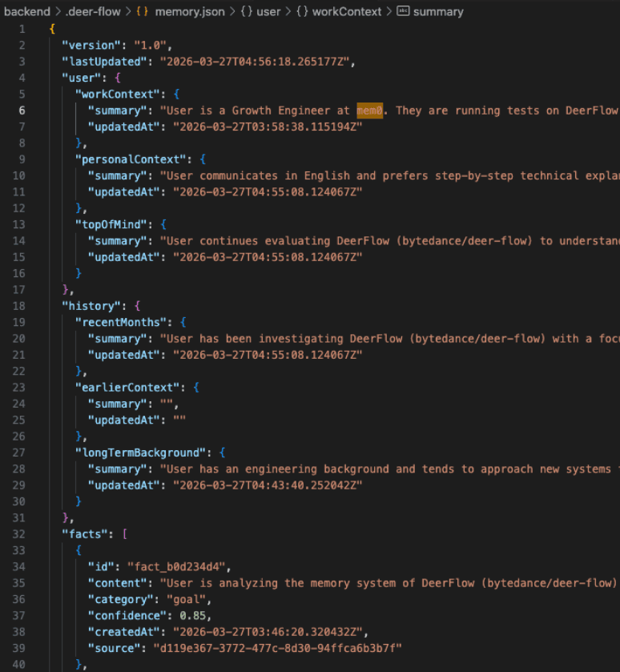Screen dimensions: 620x672
Task: Click the empty summary string on line 24
Action: coord(167,404)
